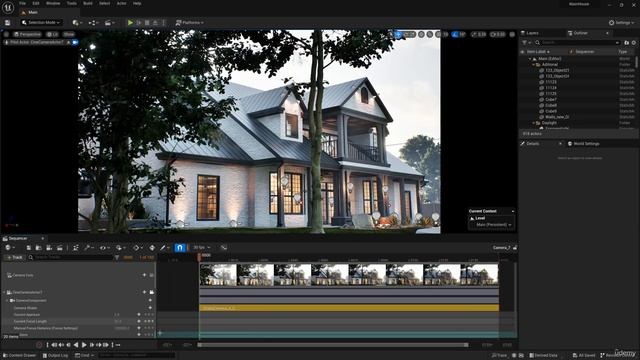
Task: Switch to the Layers tab
Action: pyautogui.click(x=532, y=33)
